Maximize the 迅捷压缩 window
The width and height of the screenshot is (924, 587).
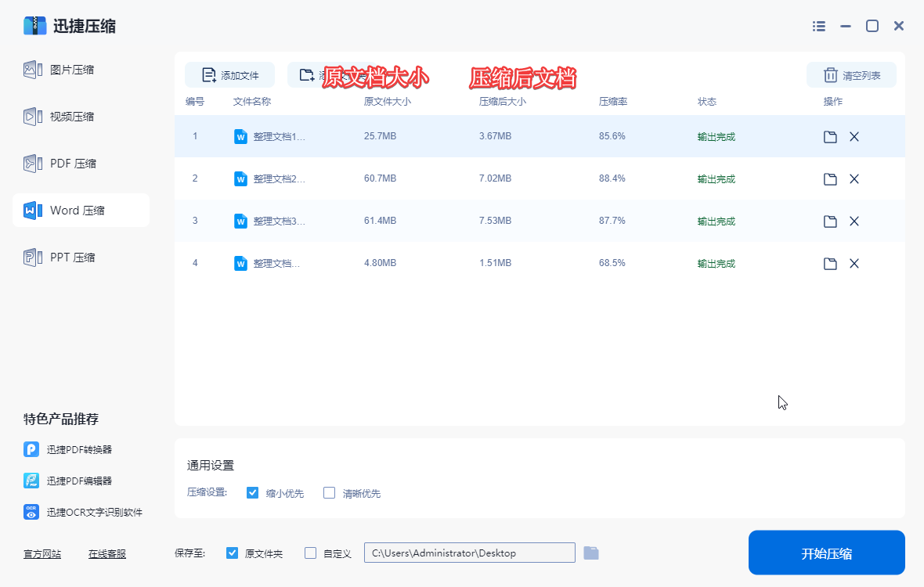click(x=872, y=26)
